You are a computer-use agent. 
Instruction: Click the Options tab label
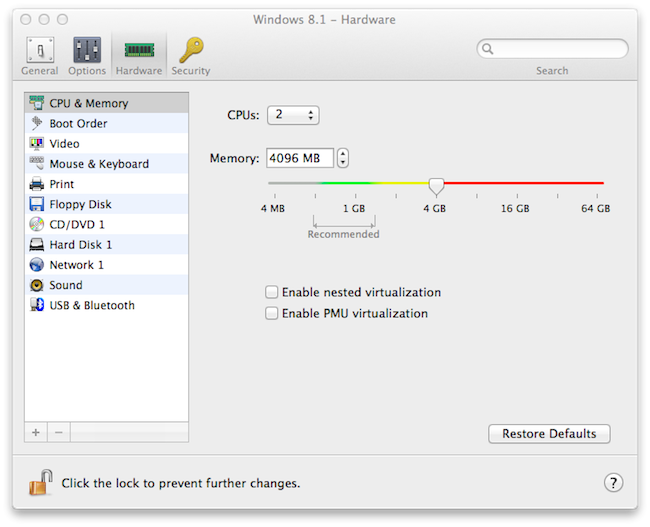87,70
